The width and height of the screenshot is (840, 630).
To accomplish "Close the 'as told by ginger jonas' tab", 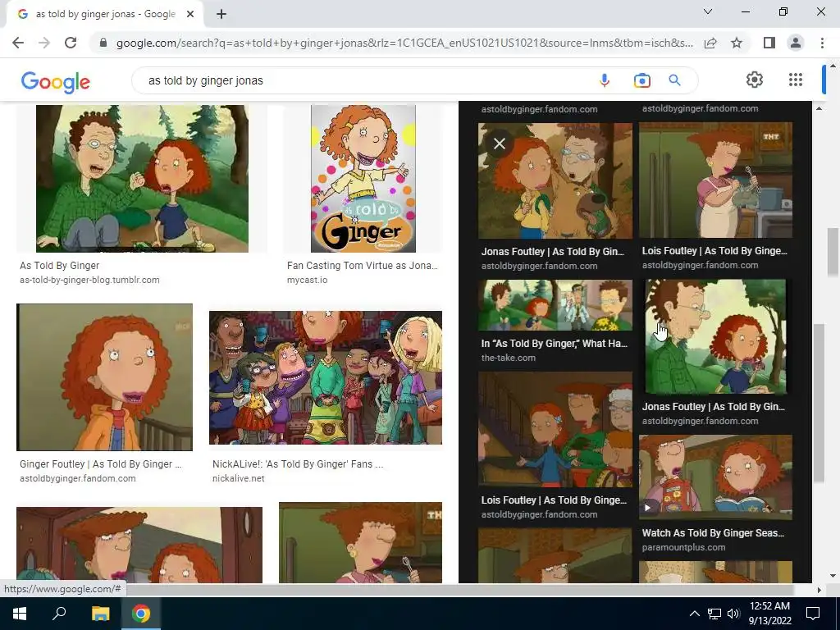I will (190, 15).
